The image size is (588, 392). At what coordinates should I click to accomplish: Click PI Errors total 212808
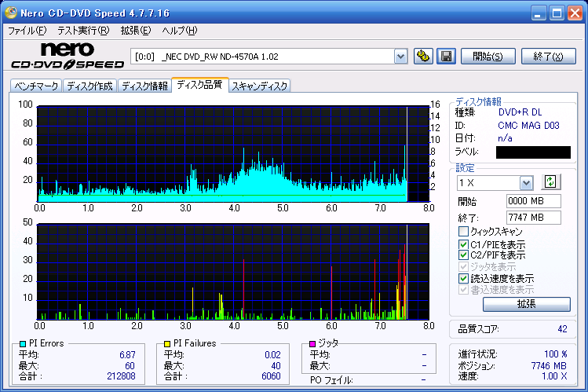(121, 376)
